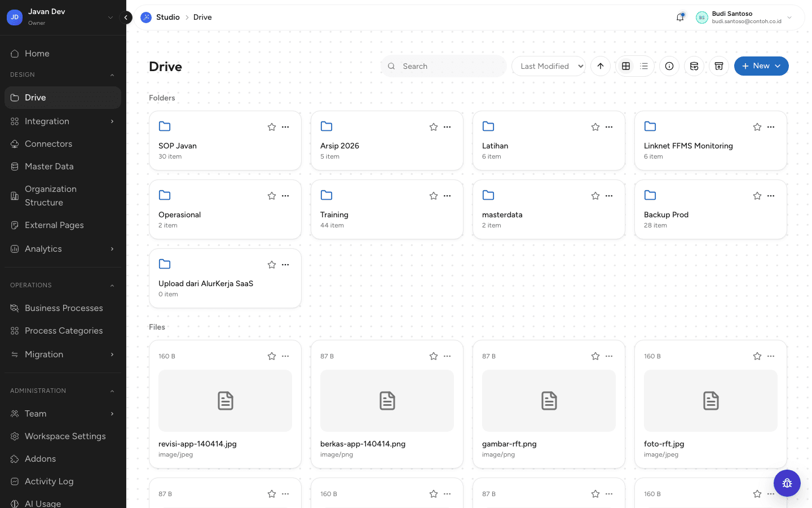Viewport: 812px width, 508px height.
Task: Switch to list view
Action: click(x=644, y=66)
